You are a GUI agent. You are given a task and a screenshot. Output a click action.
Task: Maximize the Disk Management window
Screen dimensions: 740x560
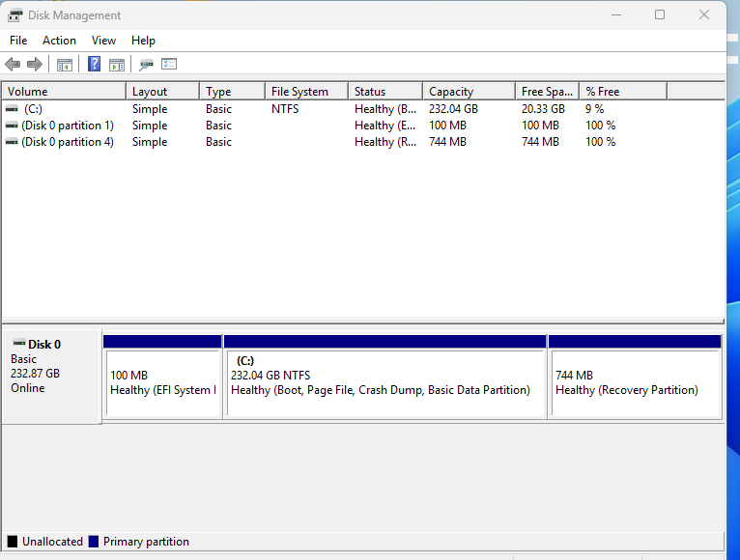point(660,14)
